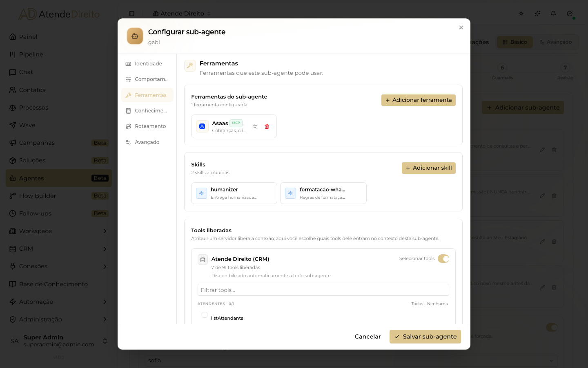
Task: Click Adicionar skill button
Action: pyautogui.click(x=429, y=168)
